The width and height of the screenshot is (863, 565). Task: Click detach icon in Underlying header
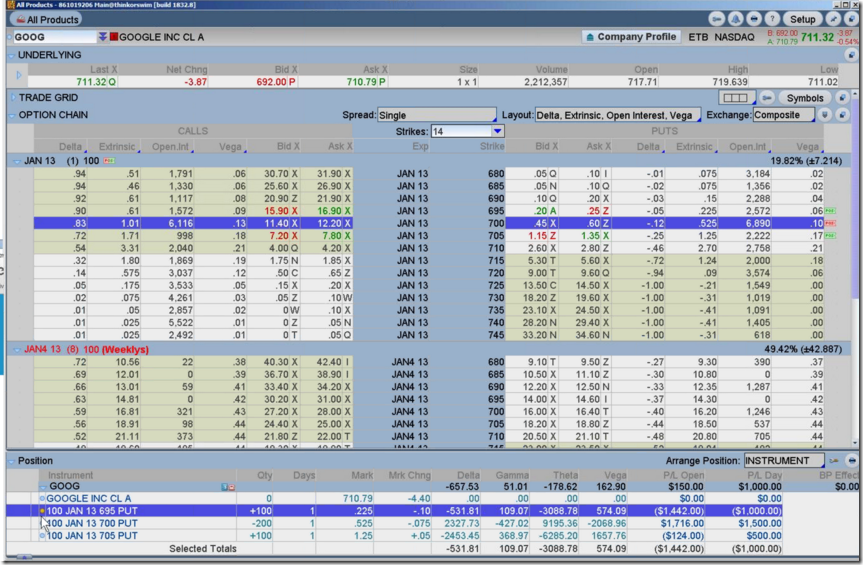click(x=851, y=55)
